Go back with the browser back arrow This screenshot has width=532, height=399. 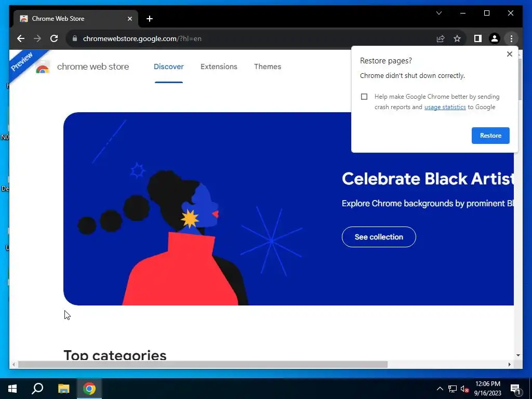click(x=21, y=38)
